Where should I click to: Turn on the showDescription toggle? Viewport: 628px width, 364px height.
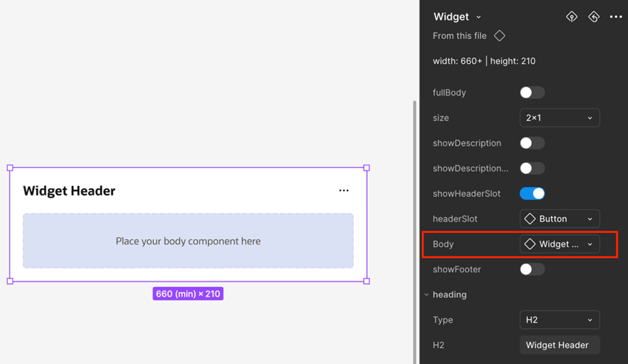tap(532, 143)
